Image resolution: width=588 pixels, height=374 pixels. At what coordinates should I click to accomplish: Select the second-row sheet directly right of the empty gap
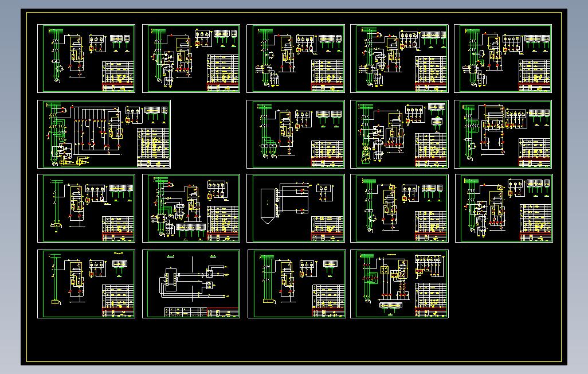point(296,134)
